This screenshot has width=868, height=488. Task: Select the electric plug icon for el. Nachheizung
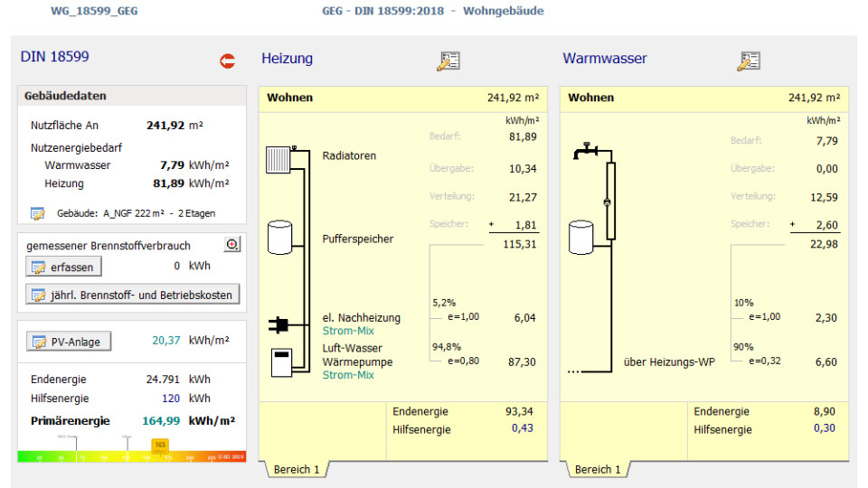tap(278, 324)
